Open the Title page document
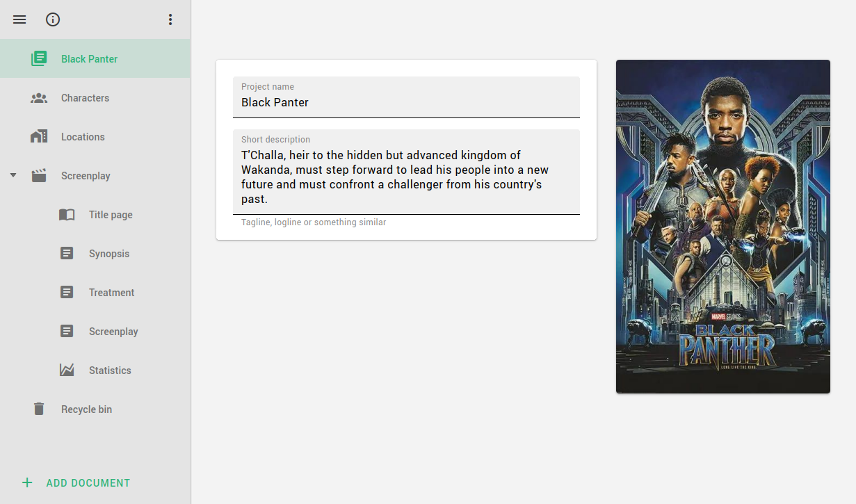Image resolution: width=856 pixels, height=504 pixels. [95, 215]
